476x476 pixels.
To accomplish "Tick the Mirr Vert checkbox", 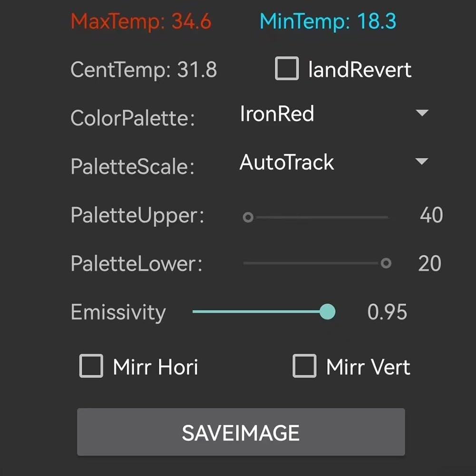I will [304, 366].
